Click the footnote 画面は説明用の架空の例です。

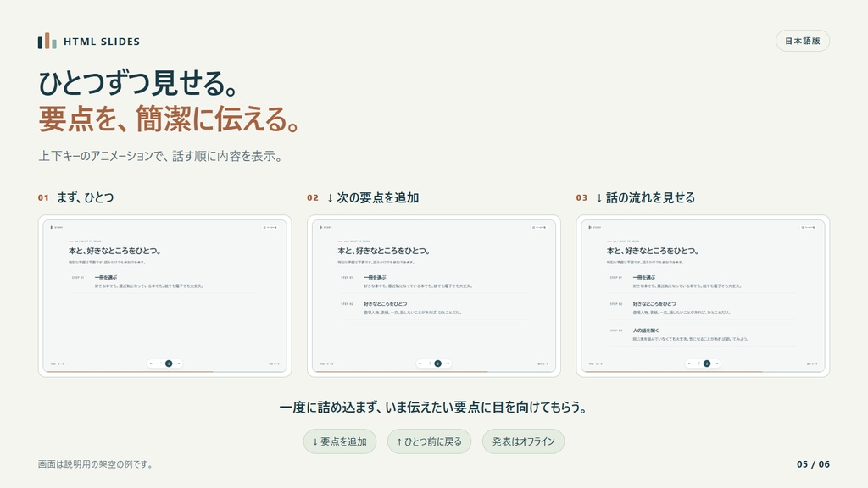[x=95, y=464]
